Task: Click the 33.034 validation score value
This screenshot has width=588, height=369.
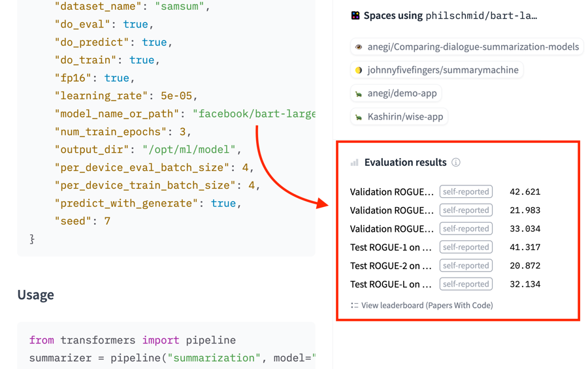Action: click(x=525, y=229)
